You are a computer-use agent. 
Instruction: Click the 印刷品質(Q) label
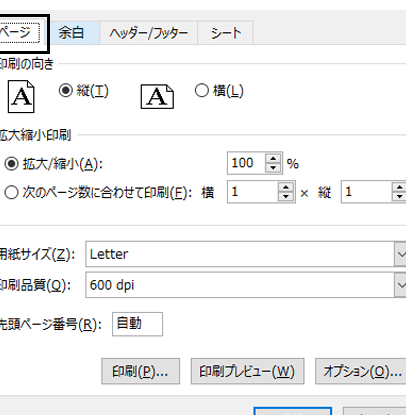(x=35, y=285)
